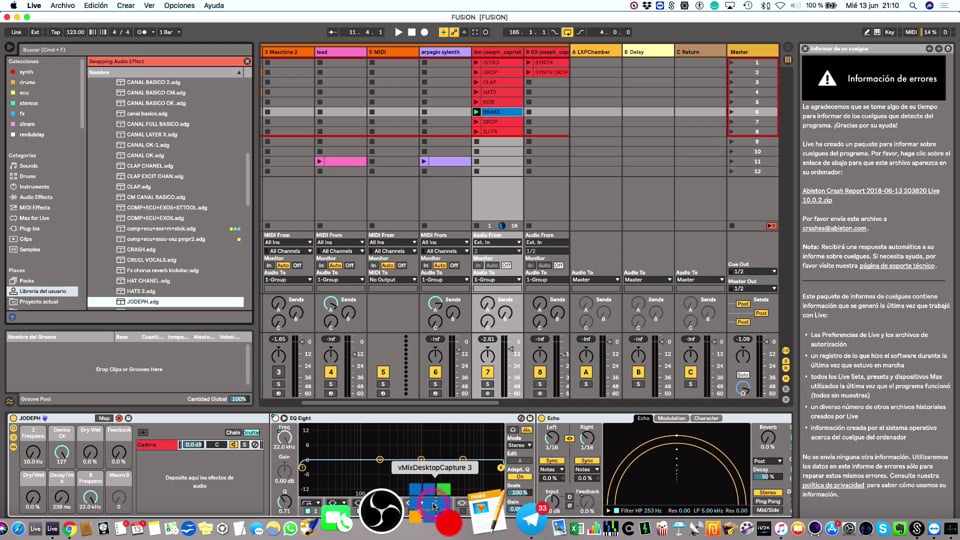Launch the pink clip on the lead track
This screenshot has height=540, width=960.
click(x=320, y=162)
